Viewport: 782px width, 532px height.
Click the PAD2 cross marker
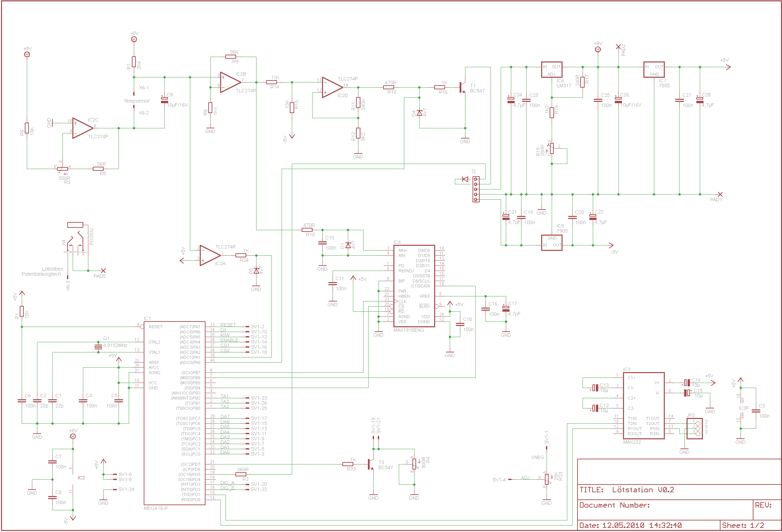click(x=618, y=47)
